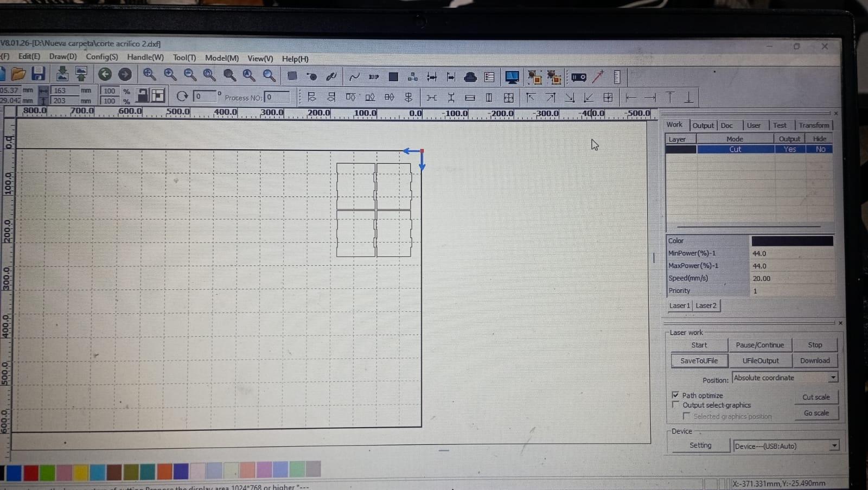Image resolution: width=868 pixels, height=490 pixels.
Task: Click the Process NO input field
Action: click(277, 97)
